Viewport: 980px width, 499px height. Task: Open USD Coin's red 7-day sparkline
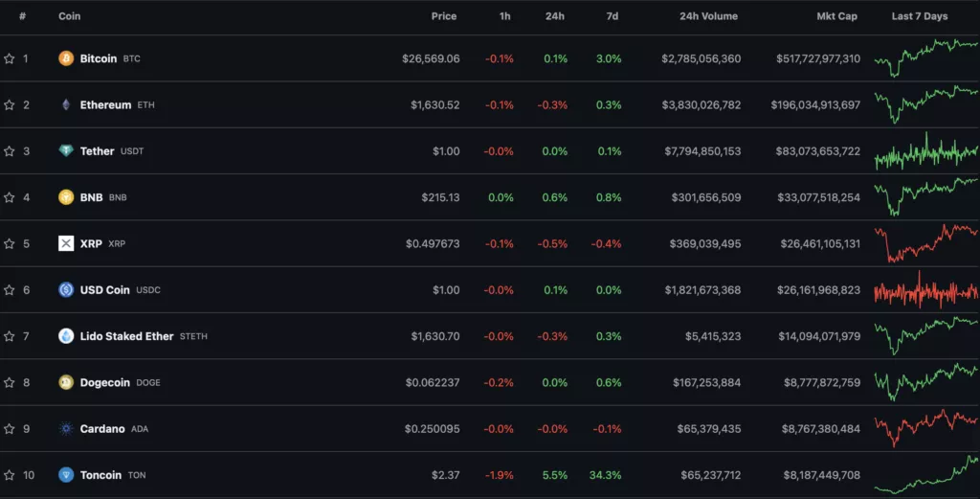(926, 289)
